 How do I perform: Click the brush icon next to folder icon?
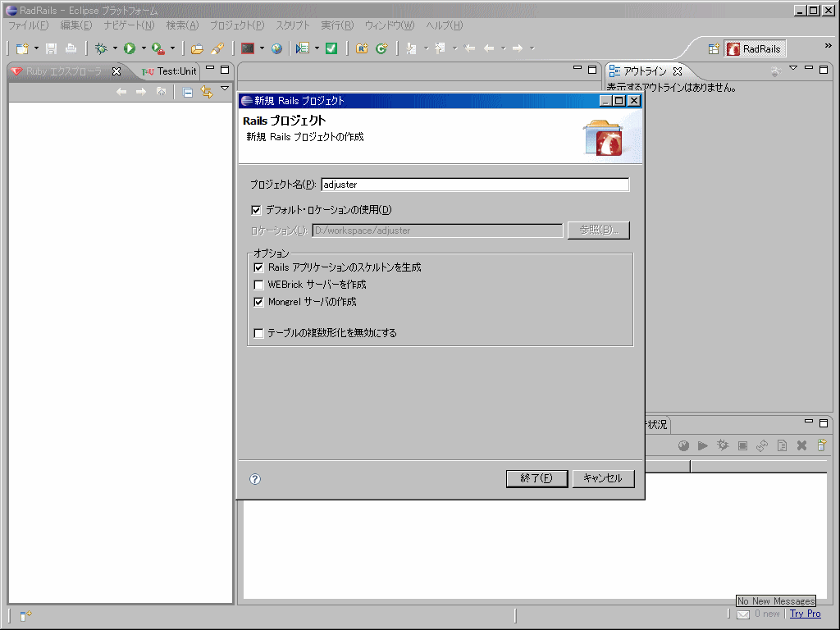point(217,48)
